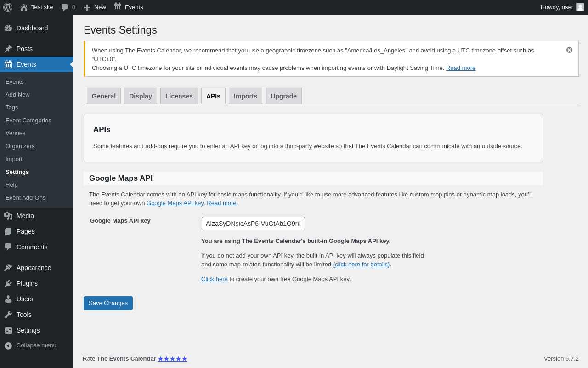Switch to the General tab
588x368 pixels.
pyautogui.click(x=104, y=96)
